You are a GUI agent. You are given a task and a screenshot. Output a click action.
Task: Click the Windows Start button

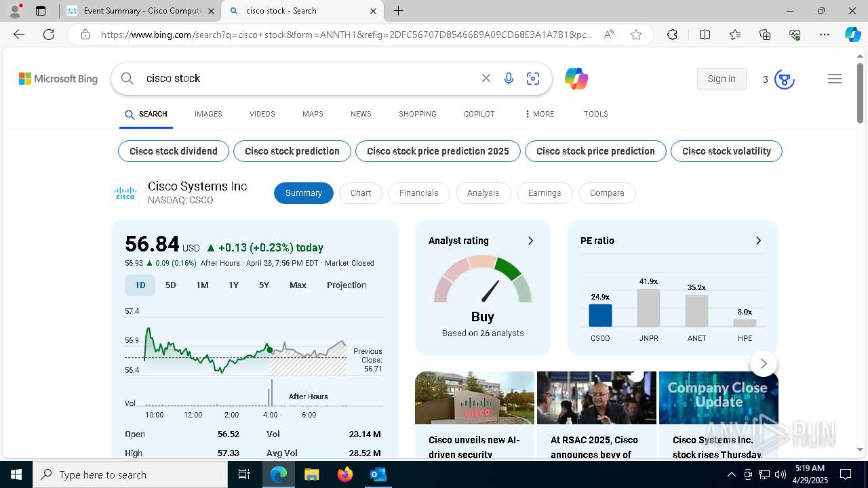tap(16, 474)
